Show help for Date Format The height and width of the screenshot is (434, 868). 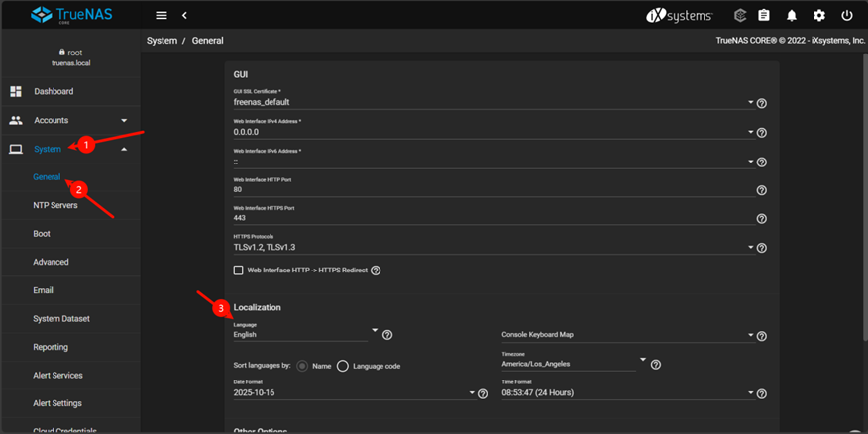click(483, 393)
